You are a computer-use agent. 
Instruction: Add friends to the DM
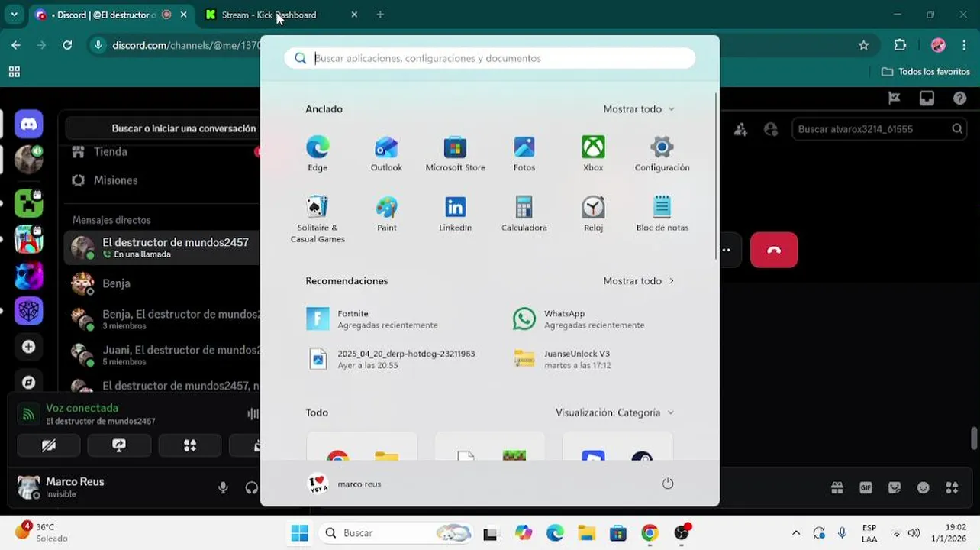pos(740,129)
